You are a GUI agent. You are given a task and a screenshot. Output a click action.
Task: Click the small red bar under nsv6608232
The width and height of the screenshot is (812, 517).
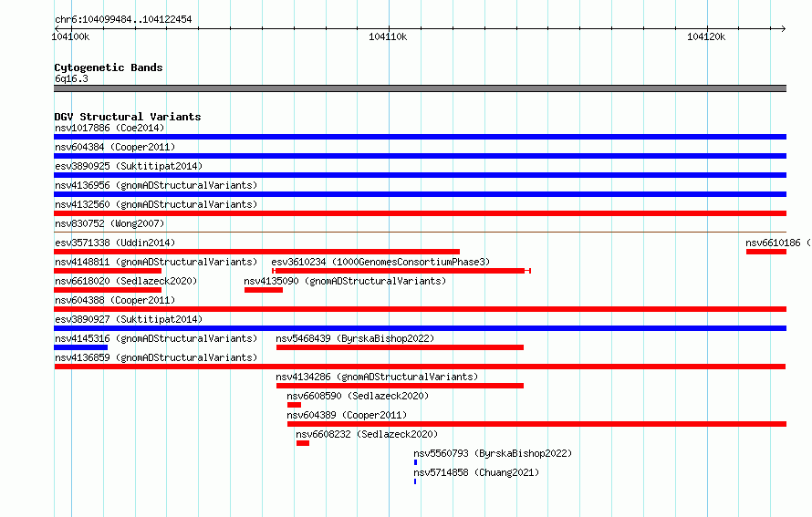pyautogui.click(x=303, y=443)
